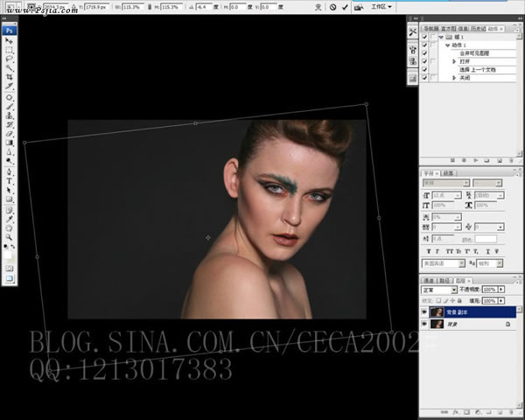Select the History Brush tool
The image size is (525, 420).
coord(9,124)
